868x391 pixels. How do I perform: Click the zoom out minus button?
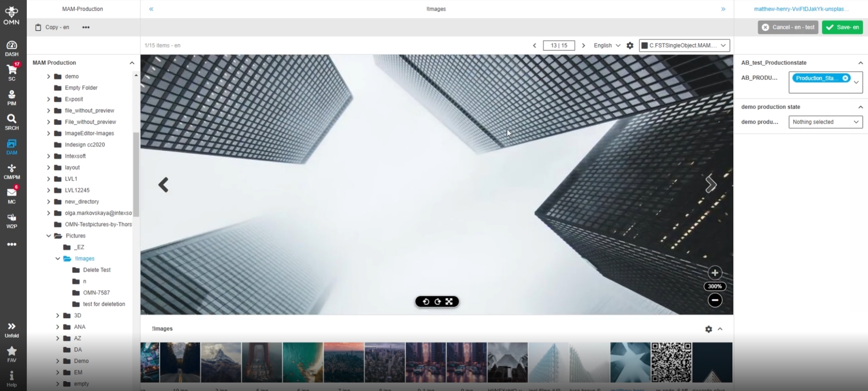coord(714,300)
